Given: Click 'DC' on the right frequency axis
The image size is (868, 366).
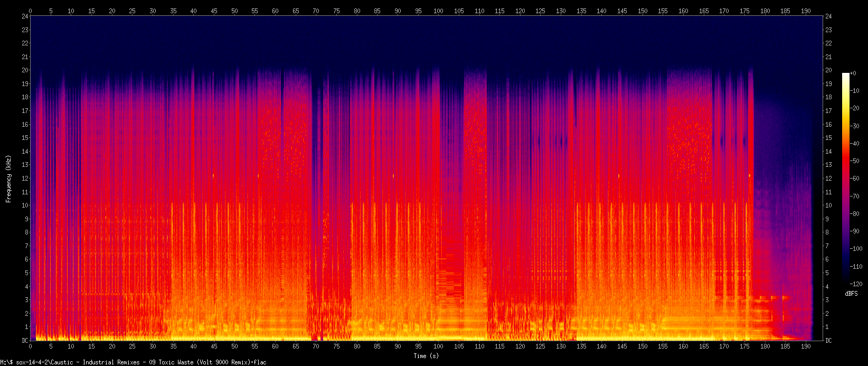Looking at the screenshot, I should pyautogui.click(x=828, y=341).
